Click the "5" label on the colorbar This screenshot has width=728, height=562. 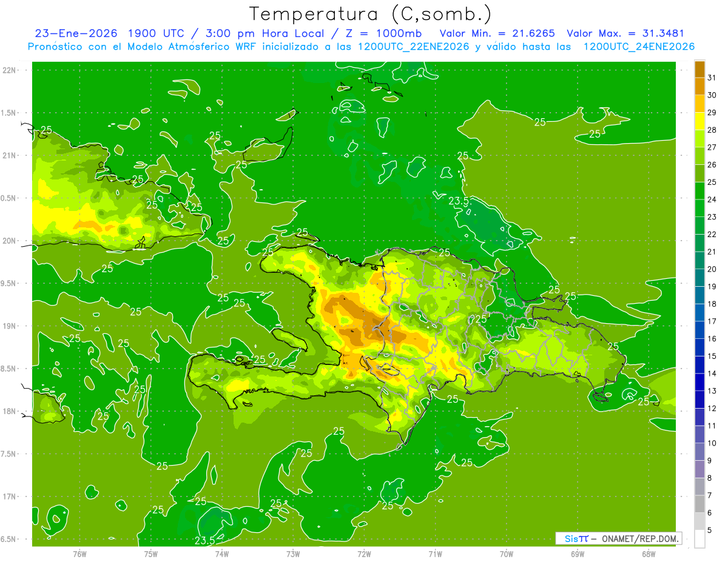coord(709,530)
